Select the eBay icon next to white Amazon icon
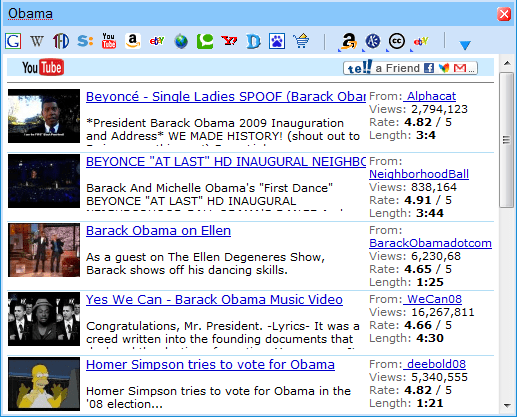Viewport: 520px width, 417px height. click(x=157, y=41)
